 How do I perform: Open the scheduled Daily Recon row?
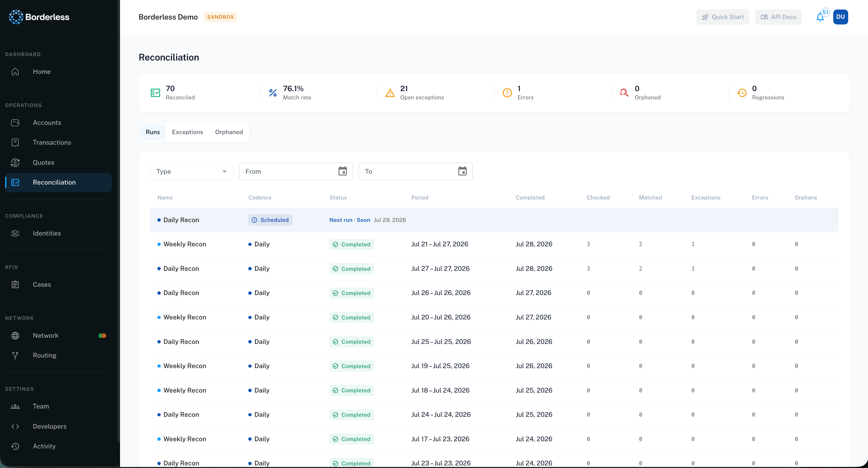pos(494,220)
